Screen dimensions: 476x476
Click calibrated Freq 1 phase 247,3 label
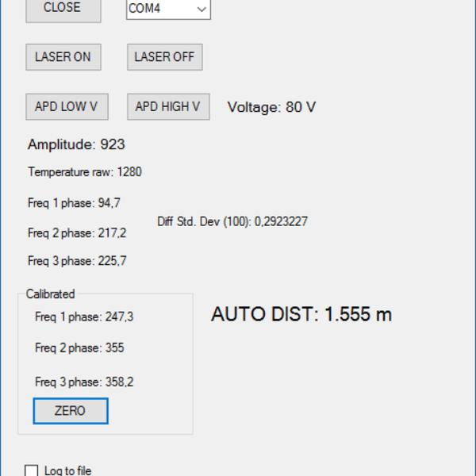tap(84, 317)
